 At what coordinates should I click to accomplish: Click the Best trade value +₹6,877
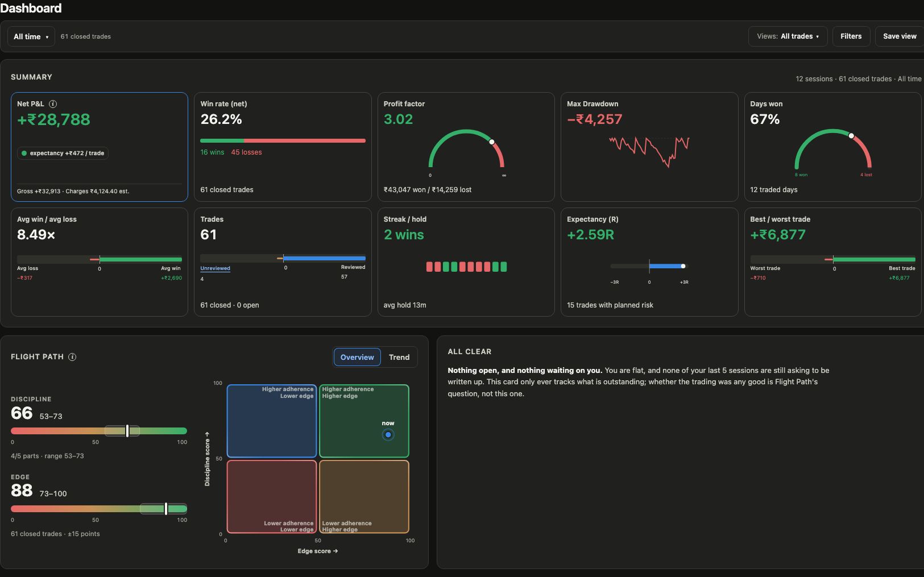click(778, 235)
